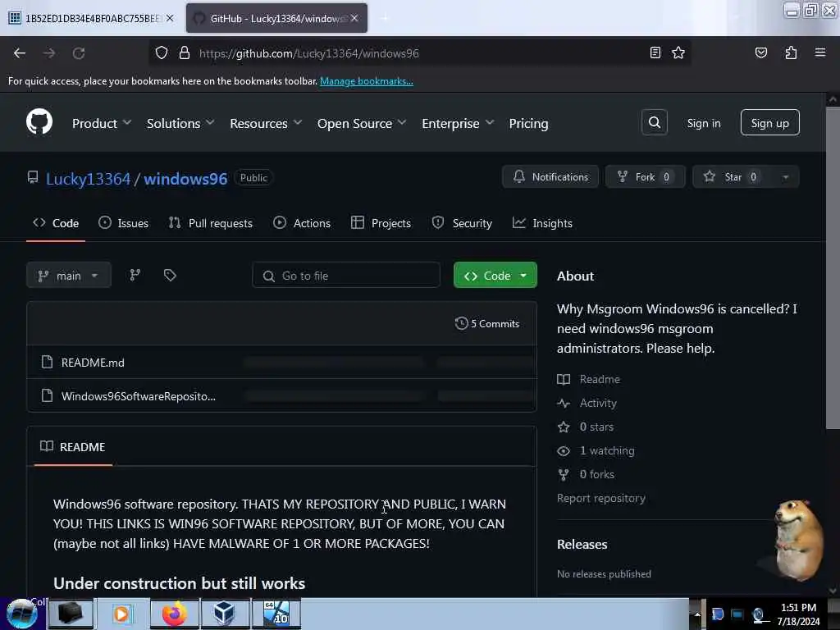Open the browser extensions puzzle icon
This screenshot has height=630, width=840.
[x=791, y=52]
